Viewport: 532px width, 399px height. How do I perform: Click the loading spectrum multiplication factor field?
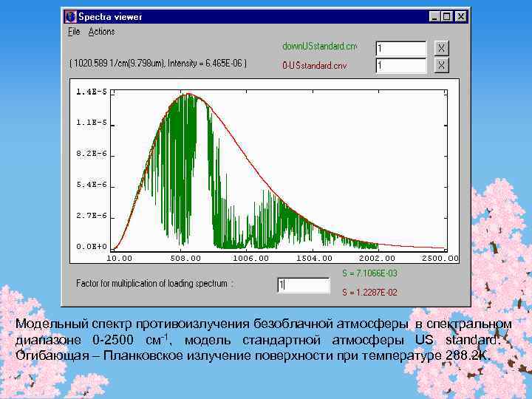(304, 285)
